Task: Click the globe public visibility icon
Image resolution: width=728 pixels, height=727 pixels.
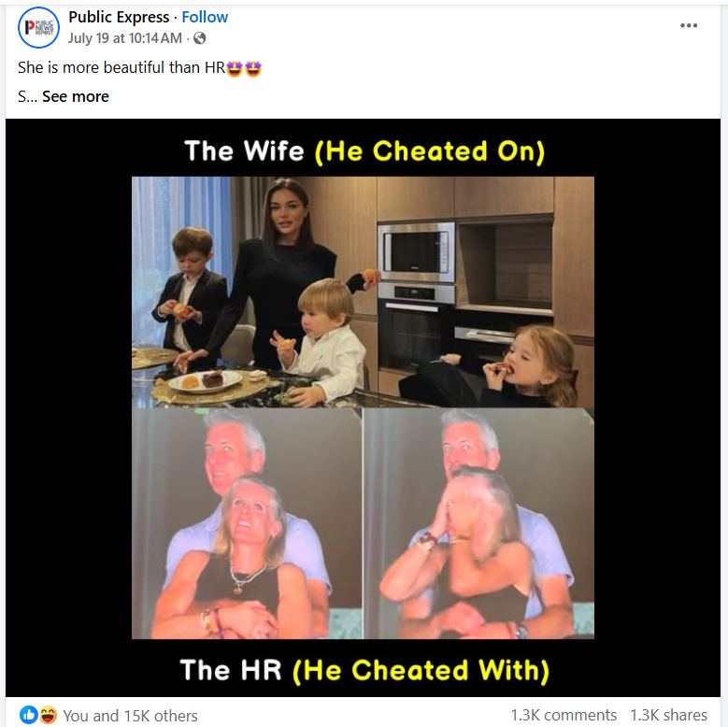Action: (200, 38)
